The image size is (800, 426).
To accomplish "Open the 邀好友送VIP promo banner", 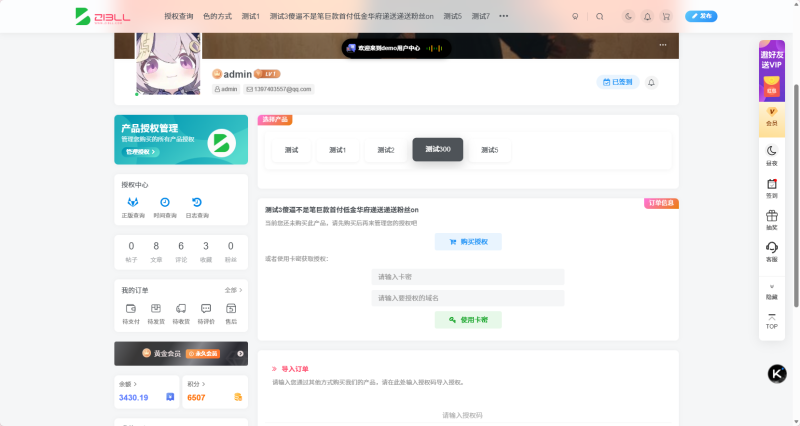I will (x=771, y=71).
